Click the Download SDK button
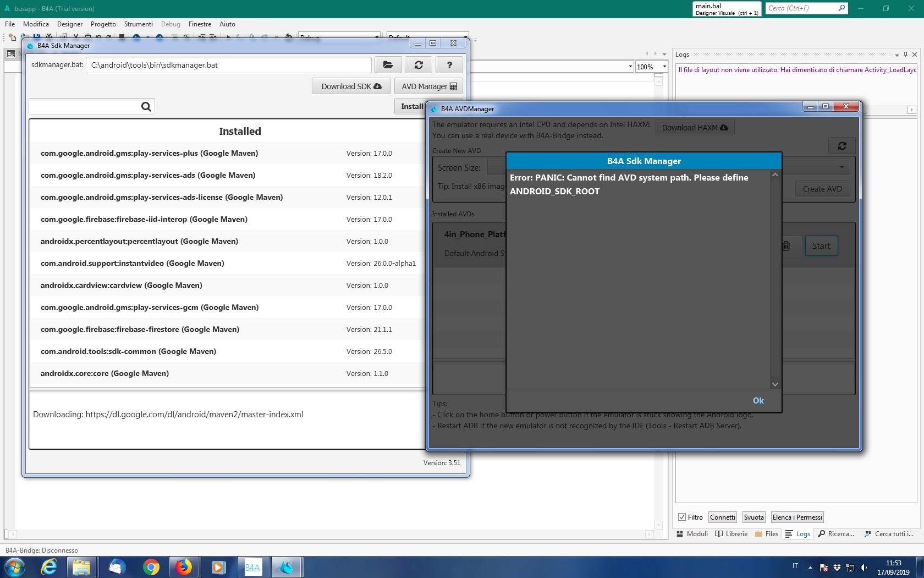 [x=351, y=86]
